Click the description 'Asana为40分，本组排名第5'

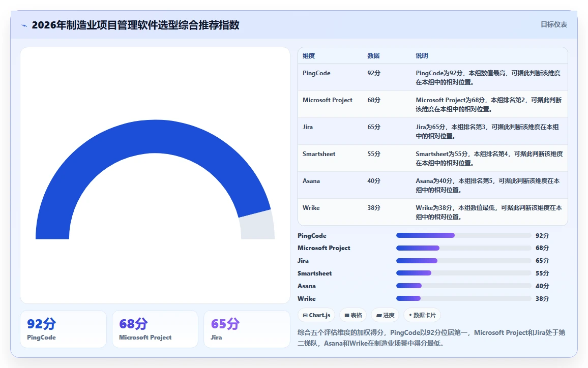point(487,186)
